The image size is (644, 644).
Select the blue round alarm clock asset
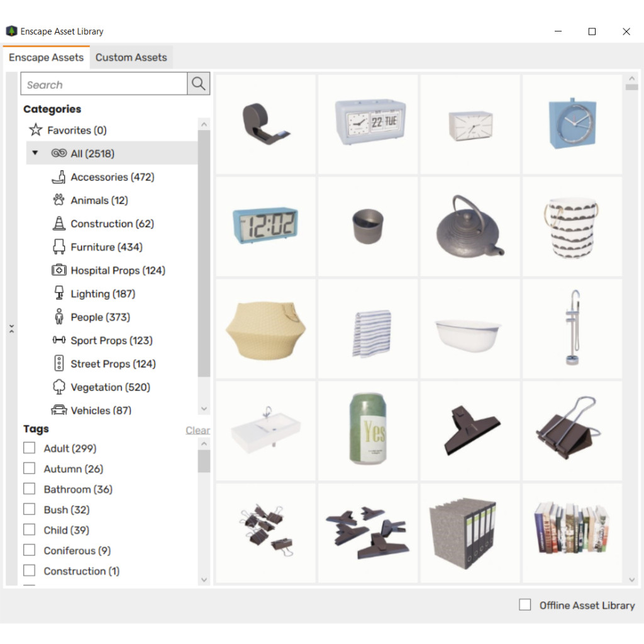pos(572,125)
